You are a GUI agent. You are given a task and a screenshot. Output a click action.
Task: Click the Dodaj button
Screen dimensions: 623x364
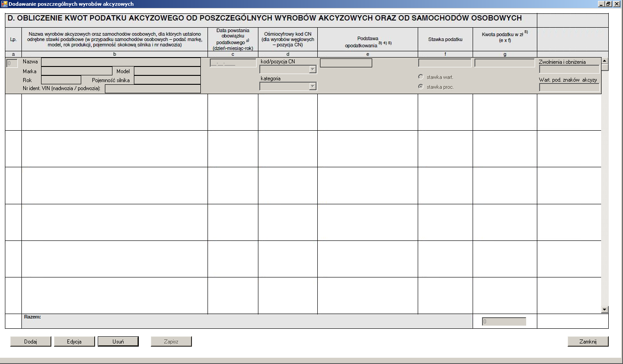pyautogui.click(x=31, y=342)
